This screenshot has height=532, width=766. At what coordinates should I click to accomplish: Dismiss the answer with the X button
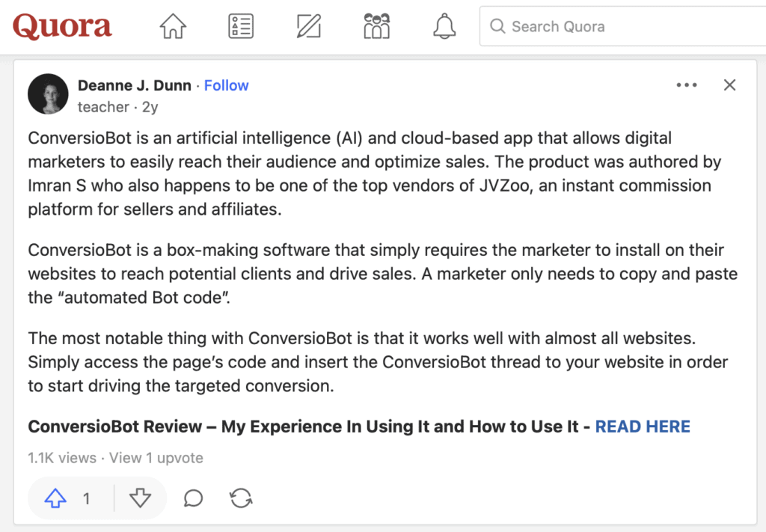730,85
